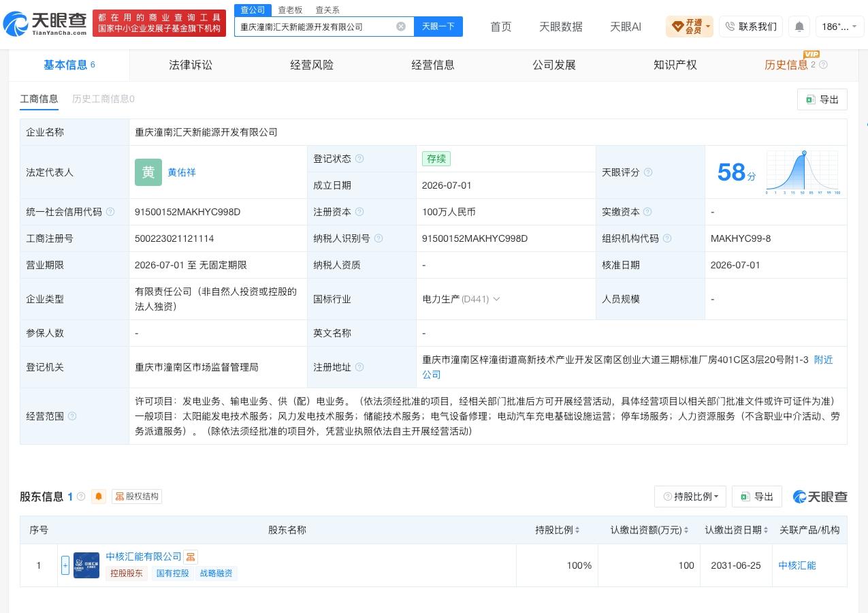Open the account menu 186*...
Image resolution: width=868 pixels, height=613 pixels.
click(839, 27)
